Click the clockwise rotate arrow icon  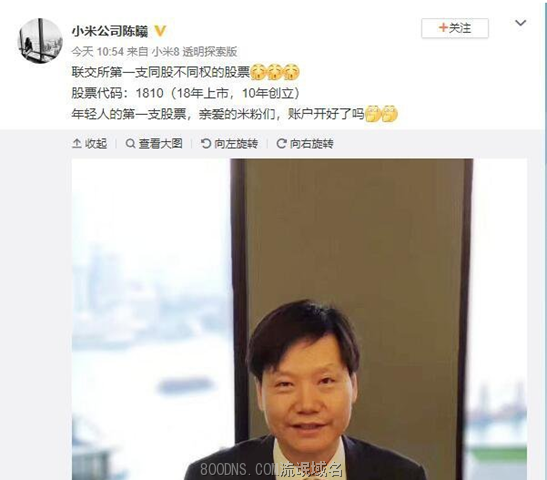[281, 143]
